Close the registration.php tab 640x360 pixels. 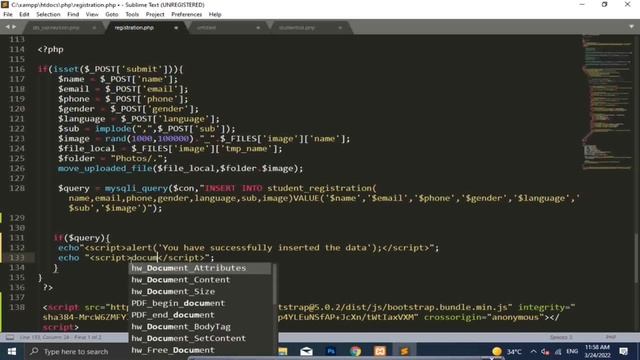pyautogui.click(x=176, y=28)
